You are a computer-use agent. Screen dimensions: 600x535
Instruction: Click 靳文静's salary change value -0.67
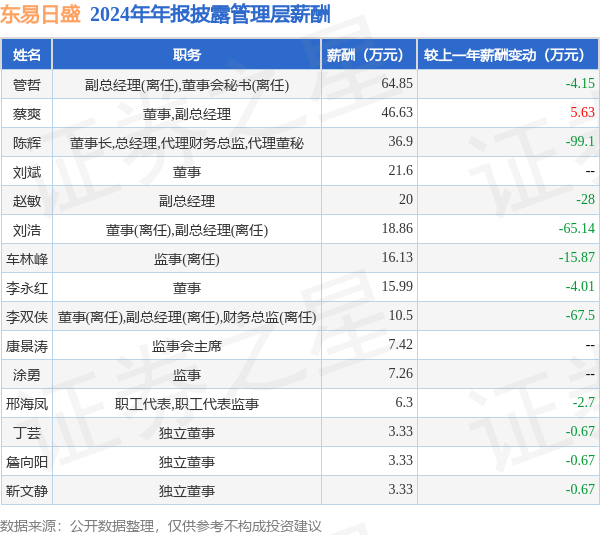pos(580,489)
